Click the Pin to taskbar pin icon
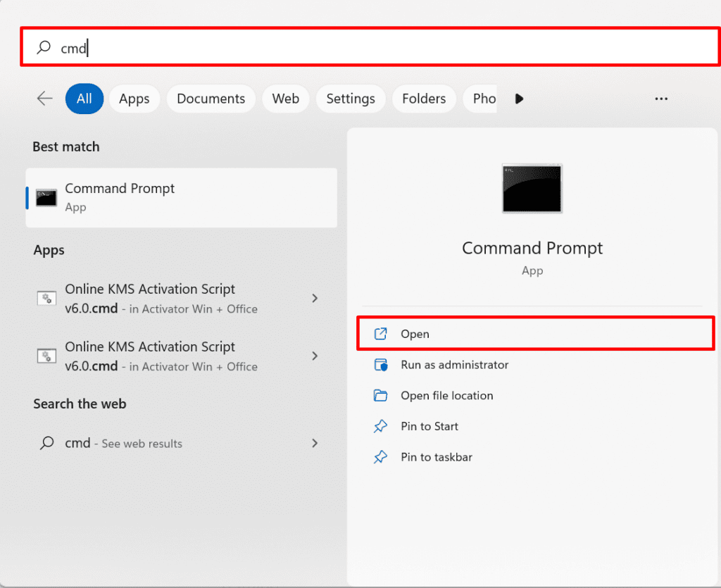This screenshot has width=721, height=588. [380, 457]
